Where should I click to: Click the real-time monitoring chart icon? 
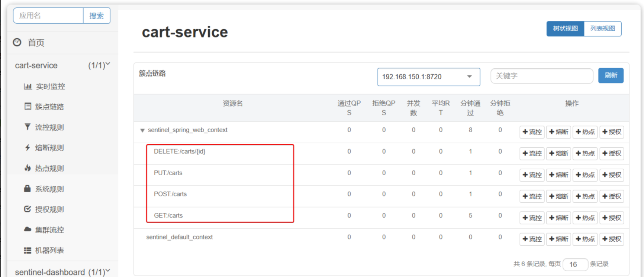click(28, 87)
